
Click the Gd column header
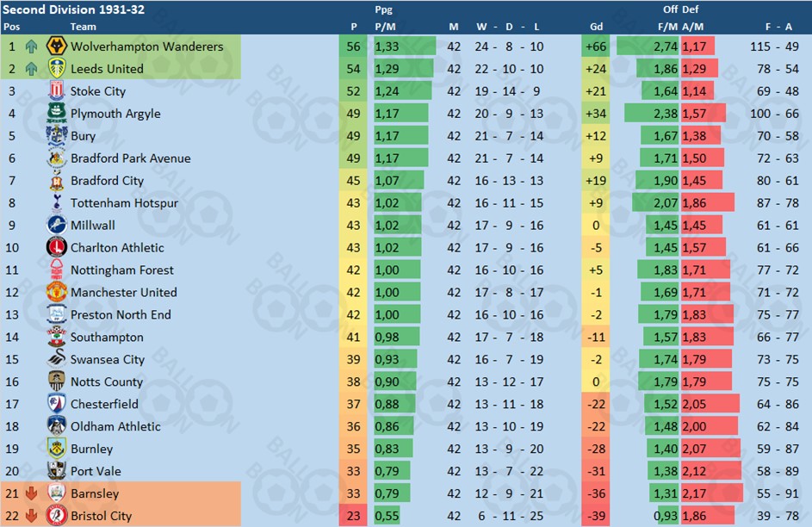point(596,27)
